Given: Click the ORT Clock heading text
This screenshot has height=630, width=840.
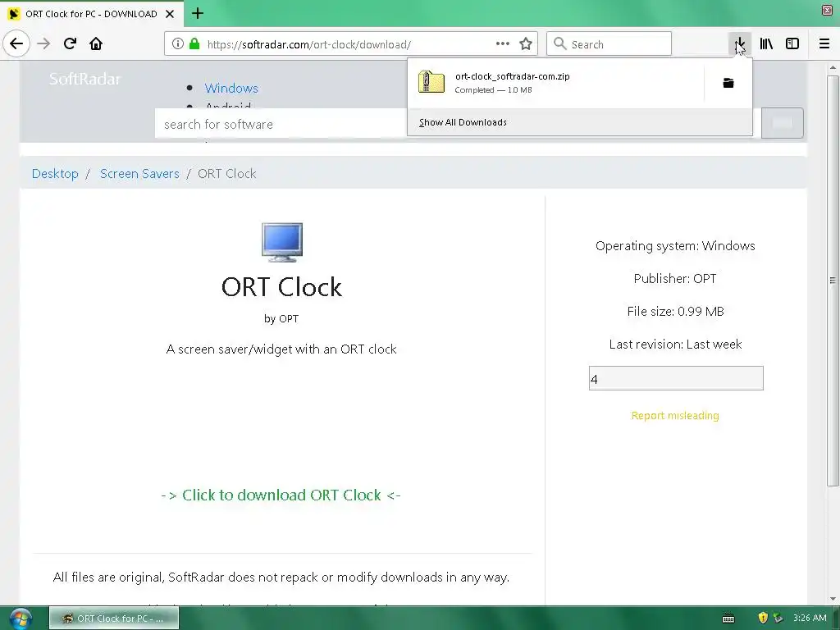Looking at the screenshot, I should (282, 286).
